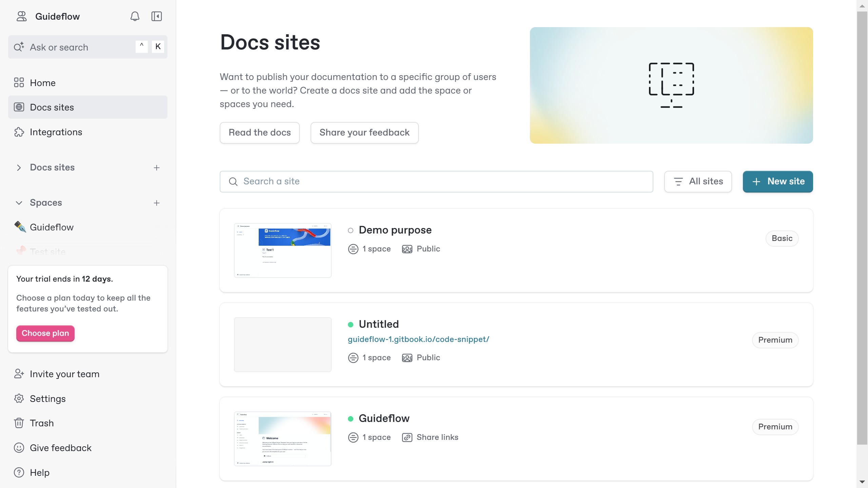Click the Invite your team person icon
Image resolution: width=868 pixels, height=488 pixels.
(19, 374)
